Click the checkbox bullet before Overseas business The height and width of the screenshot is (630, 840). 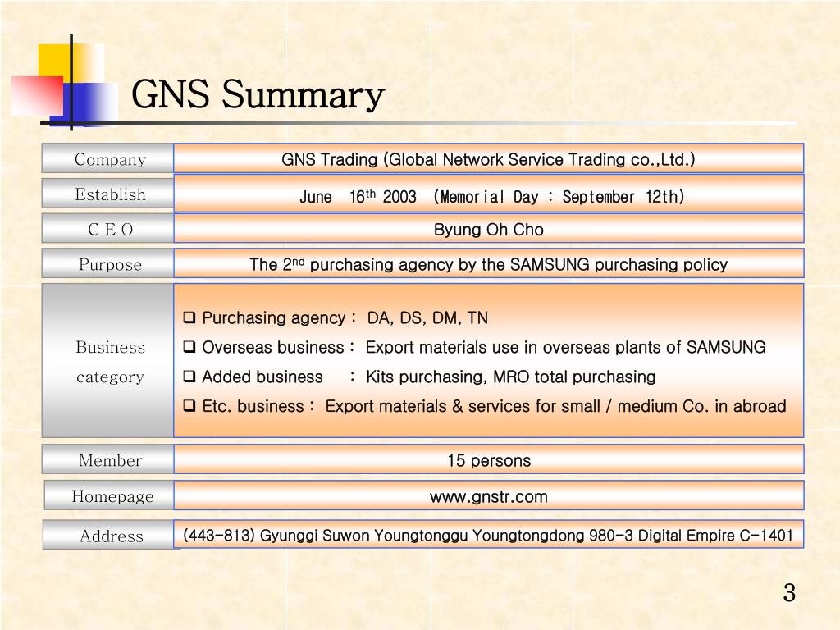tap(189, 347)
